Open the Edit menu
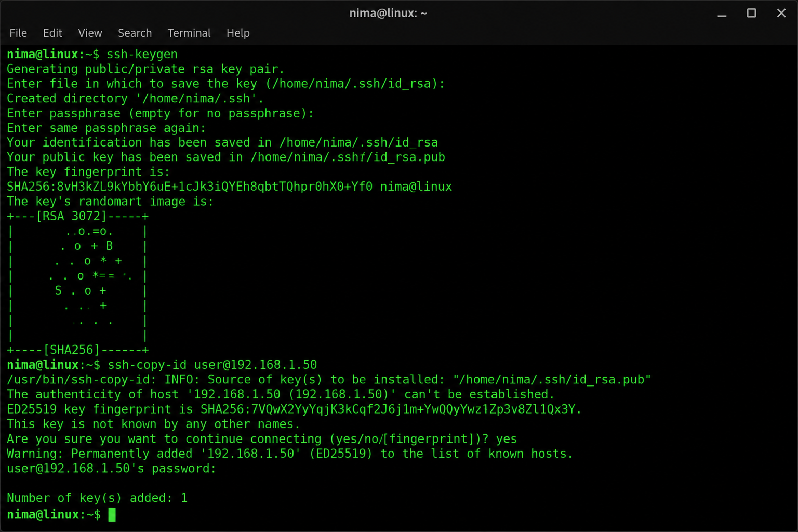798x532 pixels. 52,33
